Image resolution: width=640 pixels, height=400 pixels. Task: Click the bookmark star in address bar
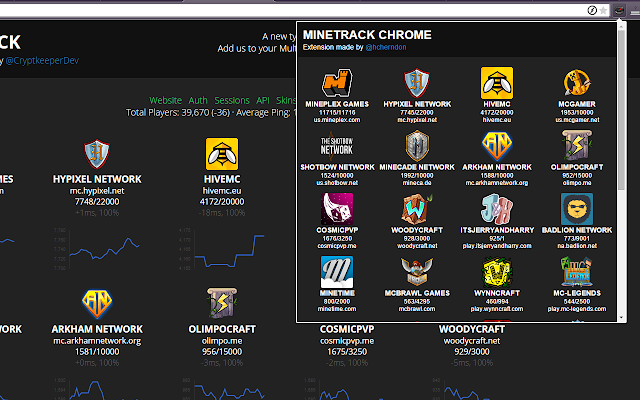coord(603,11)
